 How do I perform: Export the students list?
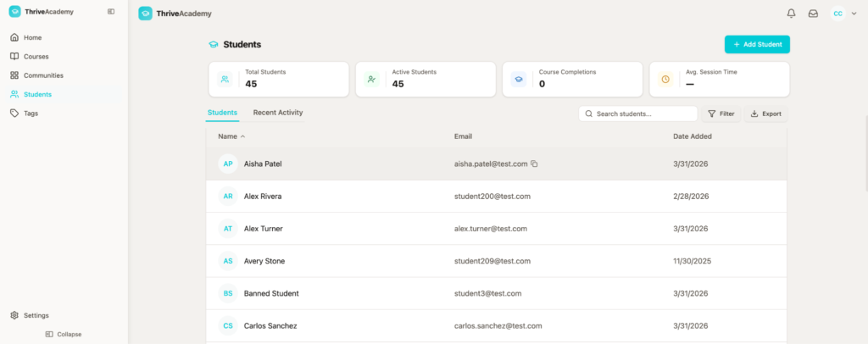(765, 114)
